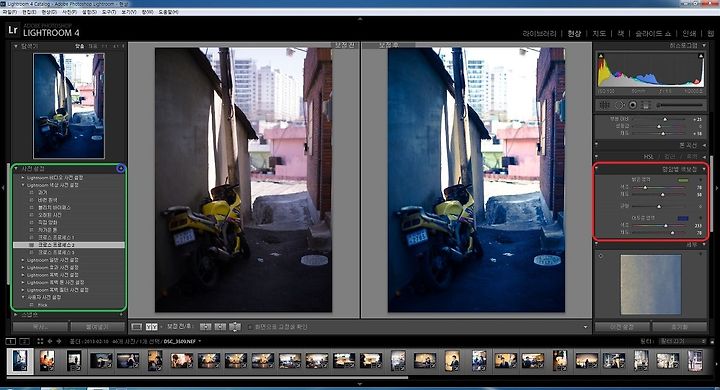The width and height of the screenshot is (720, 390).
Task: Open the Develop module
Action: pyautogui.click(x=574, y=34)
